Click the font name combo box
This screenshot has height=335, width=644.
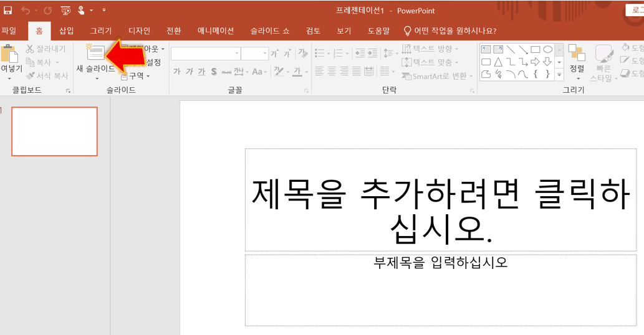[x=206, y=54]
